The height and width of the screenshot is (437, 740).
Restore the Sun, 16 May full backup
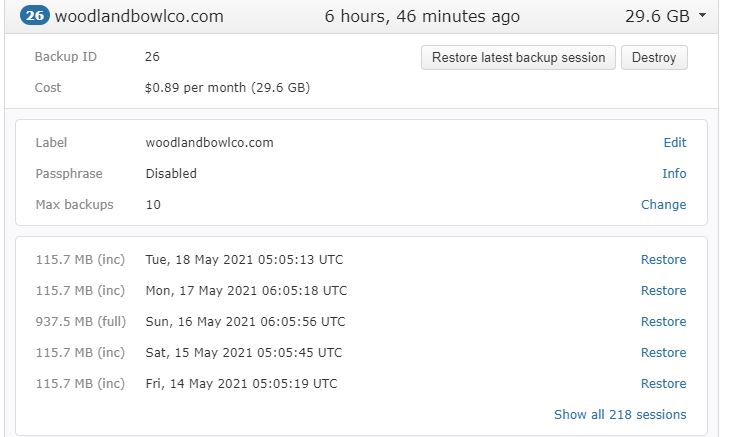pyautogui.click(x=663, y=322)
